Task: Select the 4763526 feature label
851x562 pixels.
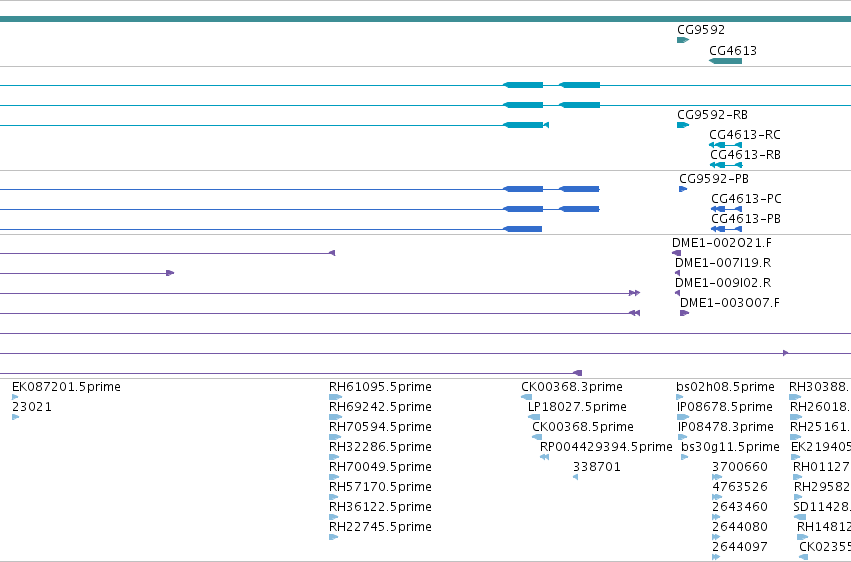Action: (x=740, y=487)
